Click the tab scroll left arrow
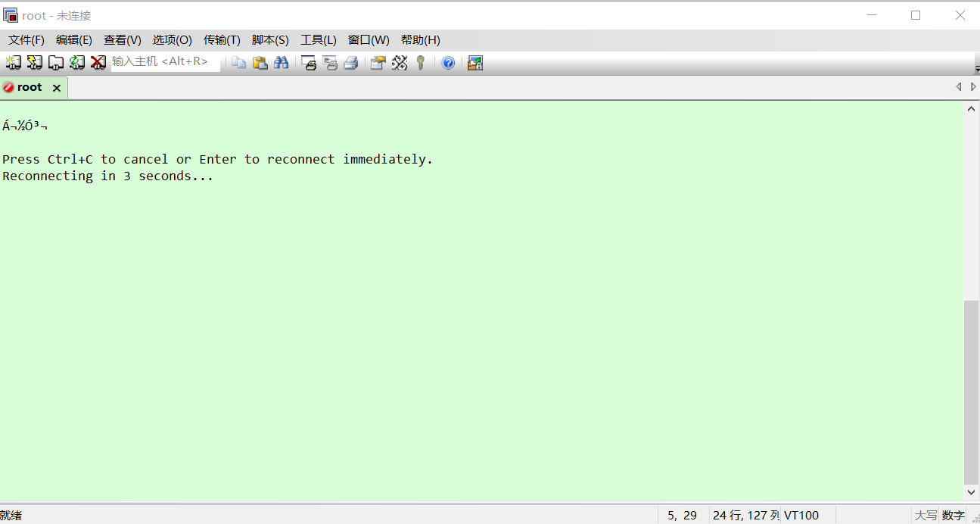Screen dimensions: 980x524 click(x=959, y=87)
